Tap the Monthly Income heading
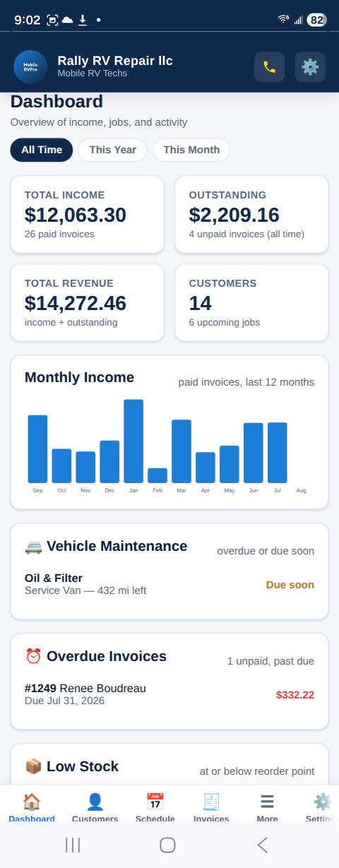Viewport: 339px width, 868px height. coord(79,377)
